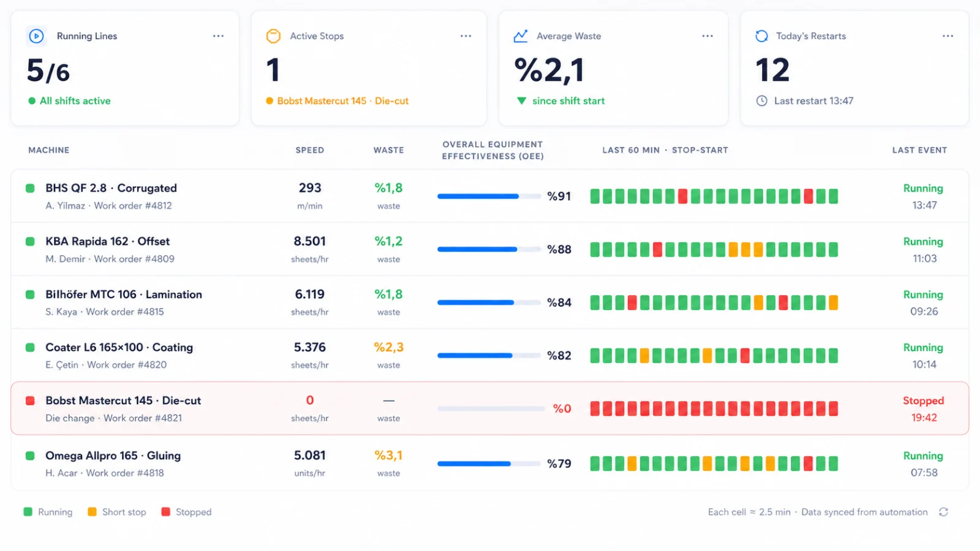Click the Bobst Mastercut 145 · Die-cut stop link
The width and height of the screenshot is (980, 551).
[342, 101]
